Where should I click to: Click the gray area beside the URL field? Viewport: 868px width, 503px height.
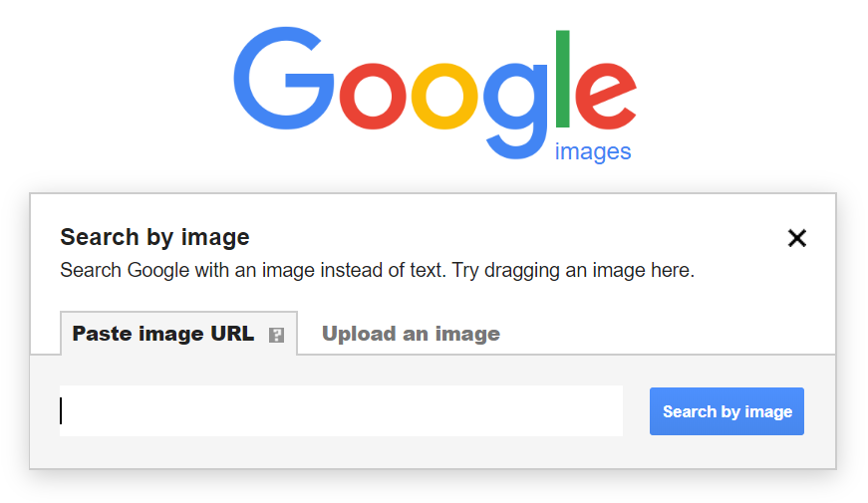coord(636,411)
